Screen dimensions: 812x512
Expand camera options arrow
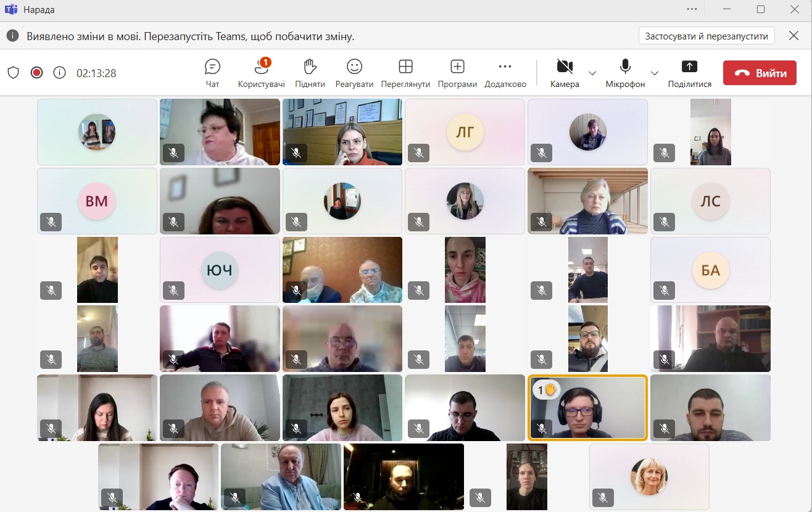tap(592, 73)
